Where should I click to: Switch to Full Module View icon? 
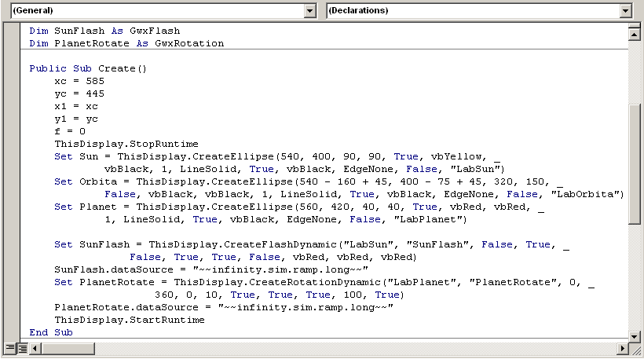(x=23, y=349)
